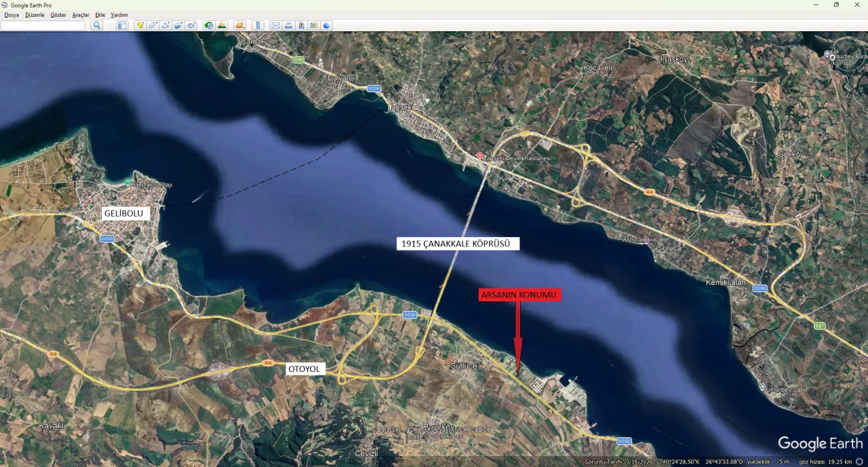Switch planet view Saturn icon
This screenshot has height=467, width=868.
click(239, 25)
